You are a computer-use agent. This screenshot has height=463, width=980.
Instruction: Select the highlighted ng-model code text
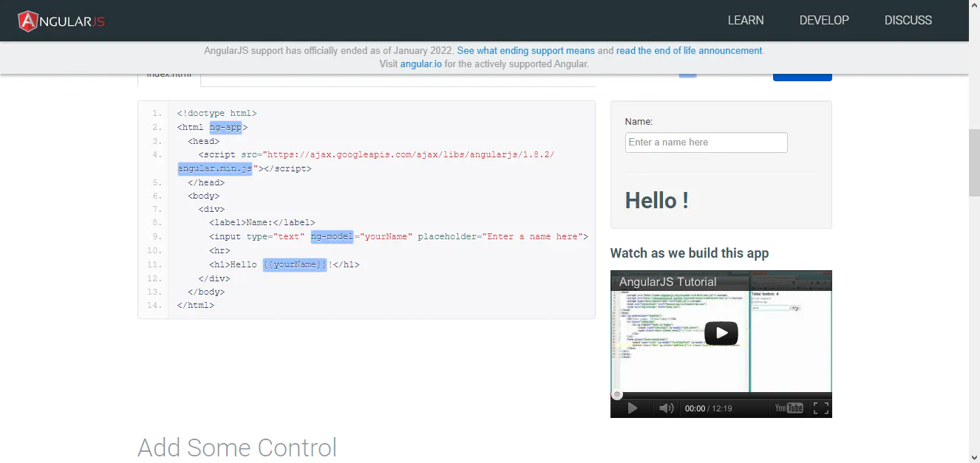pos(332,236)
